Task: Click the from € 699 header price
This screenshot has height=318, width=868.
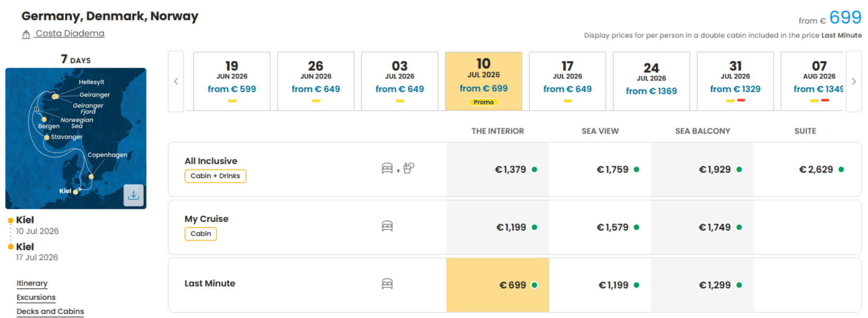Action: pos(830,18)
